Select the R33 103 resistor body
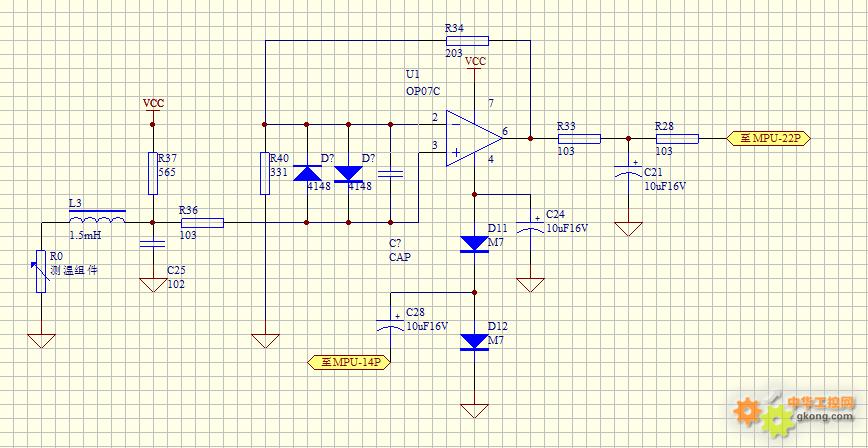Screen dimensions: 868x448 (x=578, y=138)
